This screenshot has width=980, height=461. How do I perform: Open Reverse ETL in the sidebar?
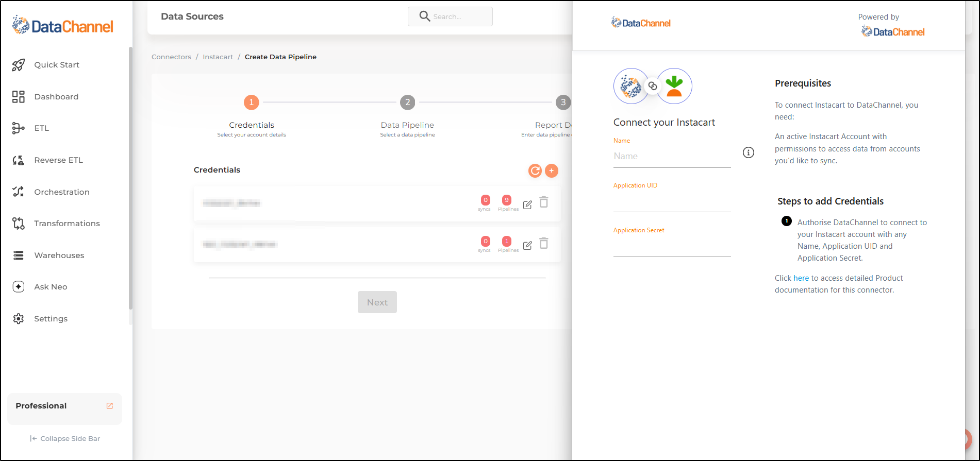pos(58,160)
